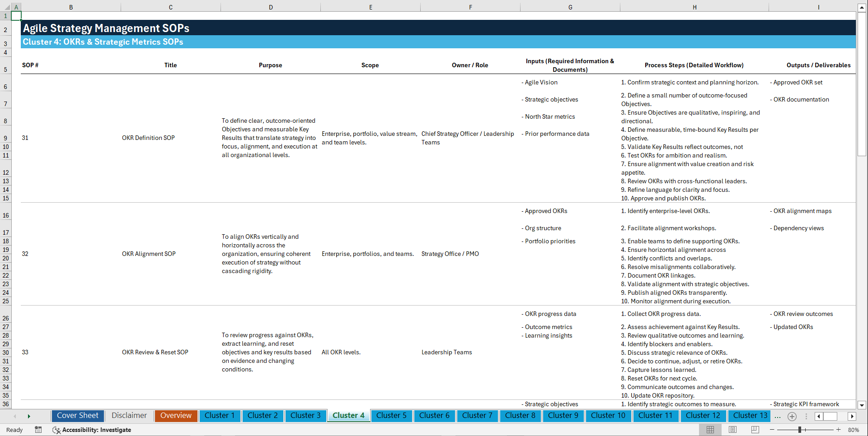Switch to the Cluster 7 sheet
The height and width of the screenshot is (436, 868).
coord(477,416)
